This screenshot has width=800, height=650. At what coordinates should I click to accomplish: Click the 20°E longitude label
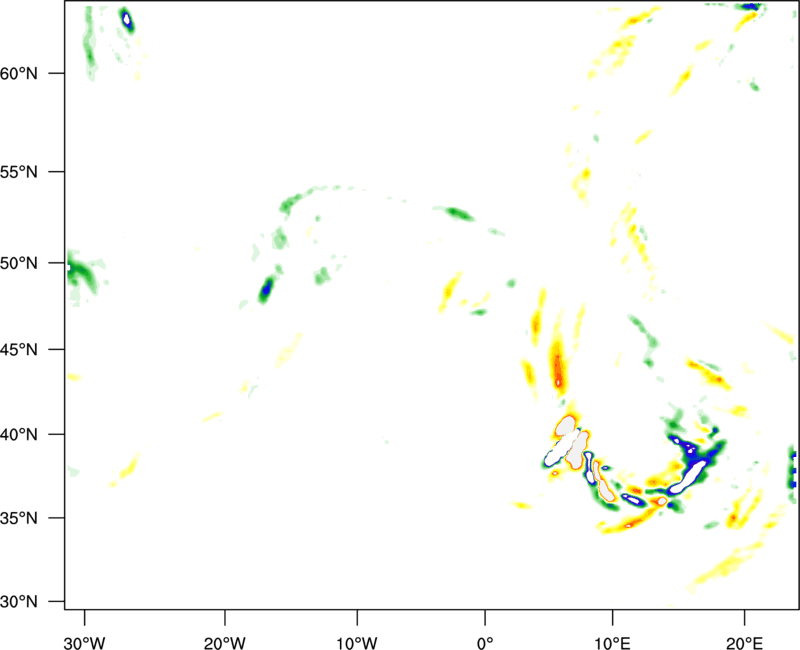pos(744,643)
